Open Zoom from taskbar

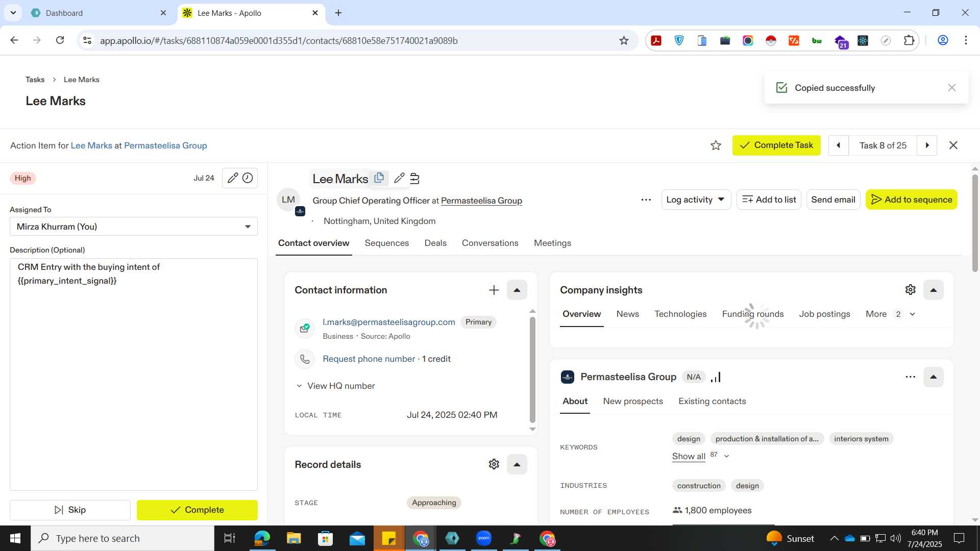tap(483, 538)
